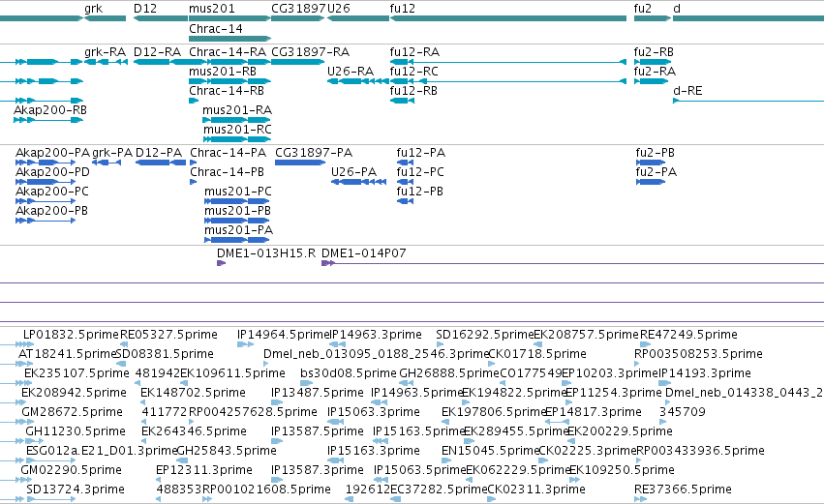Click the fu12-RA transcript label
The image size is (824, 504).
coord(414,52)
